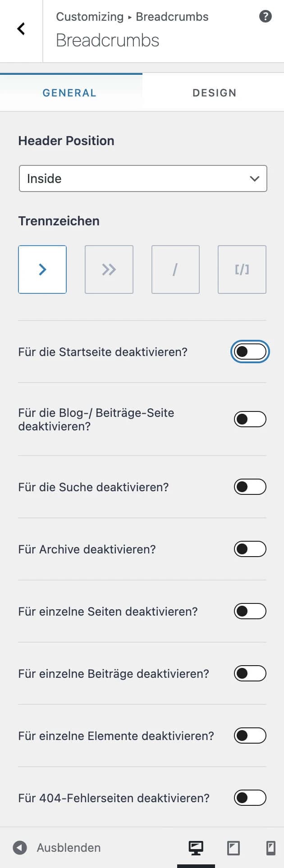The height and width of the screenshot is (868, 284).
Task: Toggle 'Für die Suche deaktivieren?' switch
Action: coord(250,487)
